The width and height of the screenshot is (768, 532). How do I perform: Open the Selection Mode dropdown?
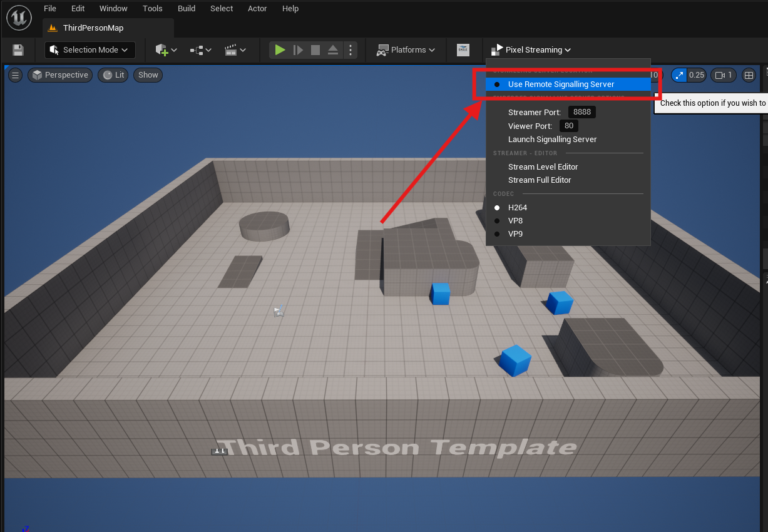[90, 50]
